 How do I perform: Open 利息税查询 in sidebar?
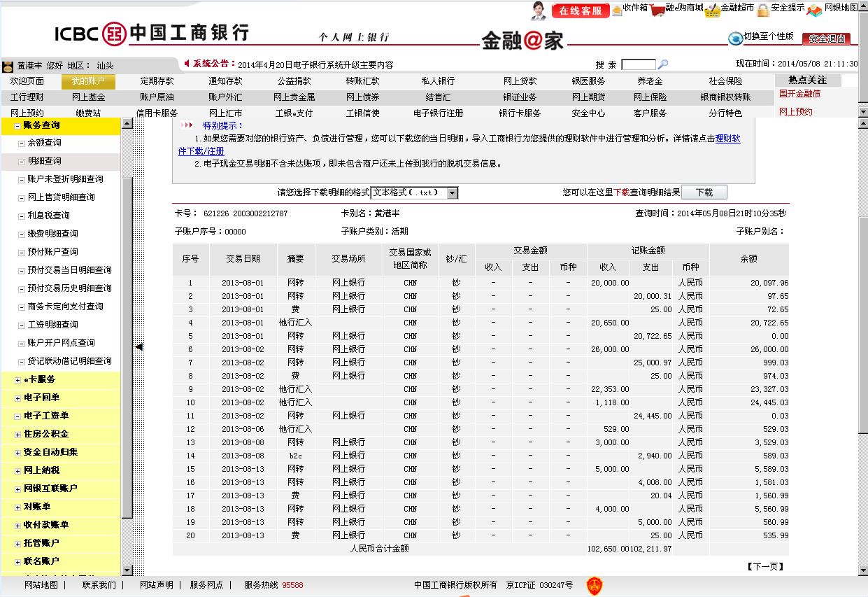click(48, 216)
